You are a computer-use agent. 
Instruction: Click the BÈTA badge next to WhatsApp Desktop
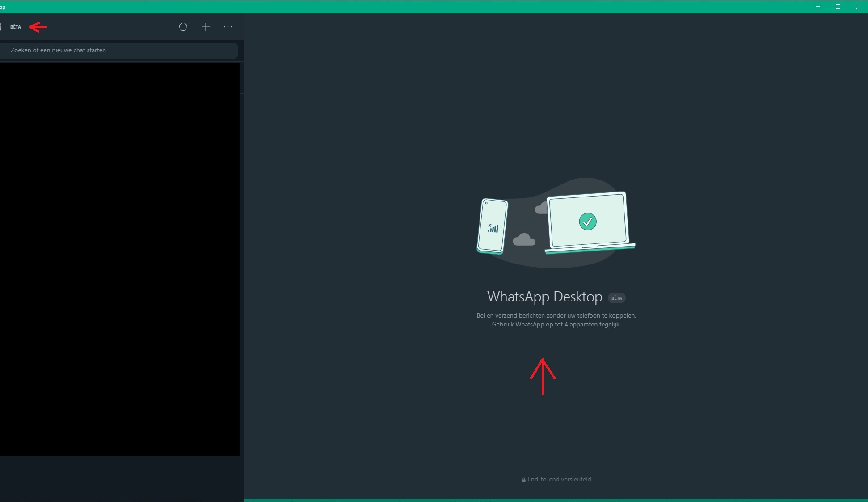point(616,298)
